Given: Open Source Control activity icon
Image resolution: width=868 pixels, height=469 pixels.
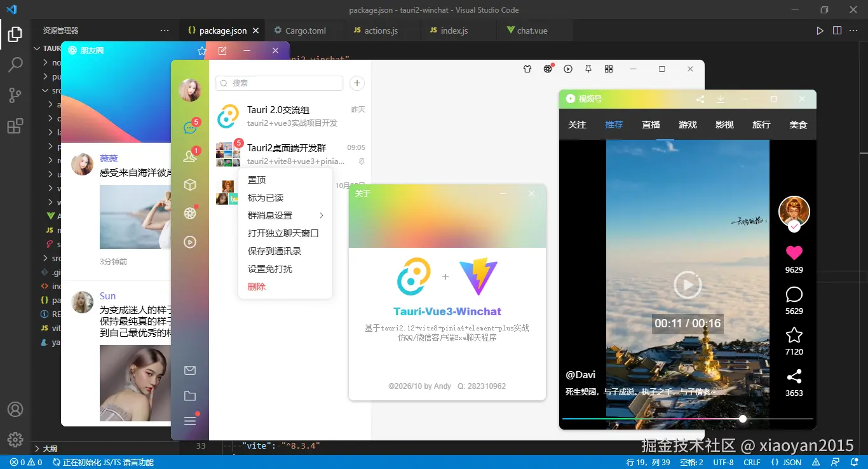Looking at the screenshot, I should click(x=15, y=95).
